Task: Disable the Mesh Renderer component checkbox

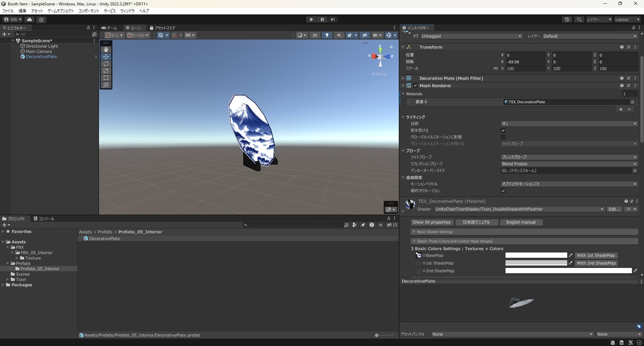Action: (x=415, y=86)
